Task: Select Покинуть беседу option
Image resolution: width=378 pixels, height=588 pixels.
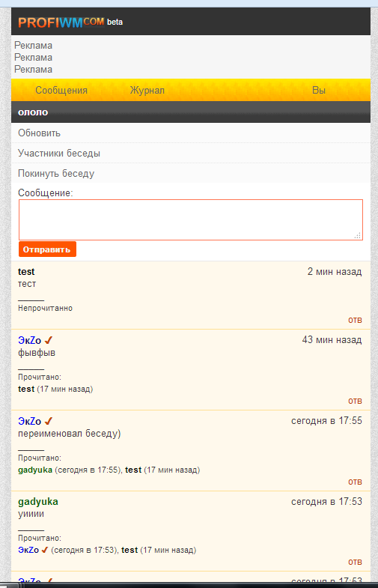Action: click(x=56, y=174)
